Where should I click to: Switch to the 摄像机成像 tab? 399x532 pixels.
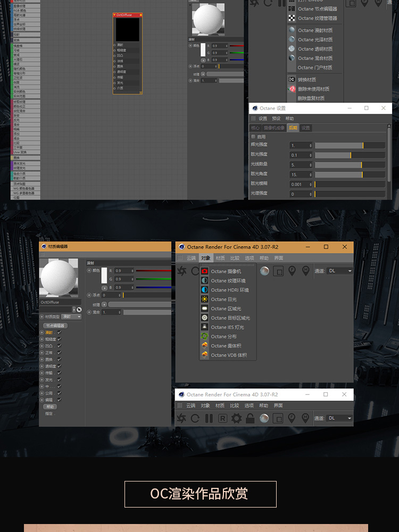[274, 128]
